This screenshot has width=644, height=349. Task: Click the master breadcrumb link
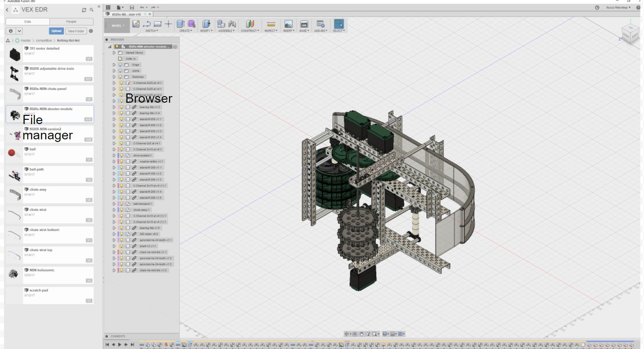point(26,40)
